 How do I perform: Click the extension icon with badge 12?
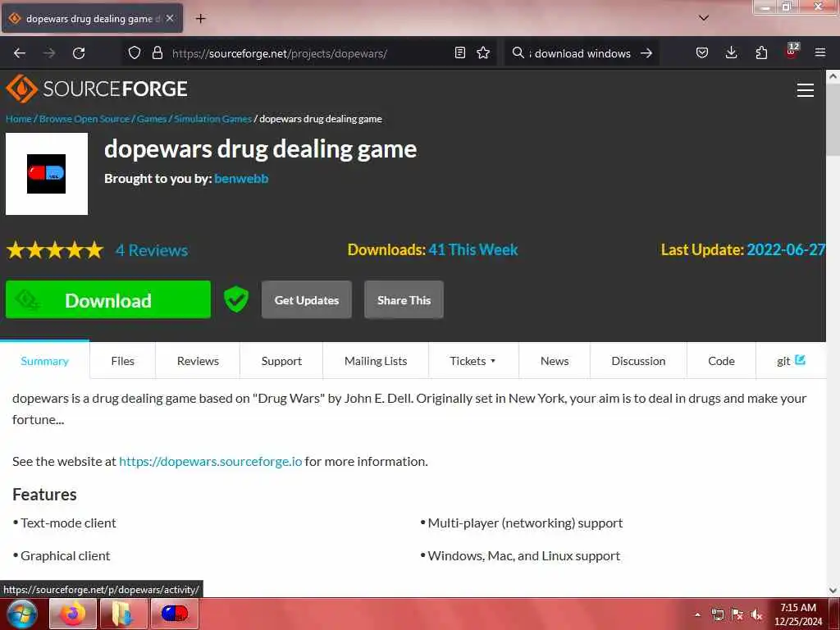(792, 52)
